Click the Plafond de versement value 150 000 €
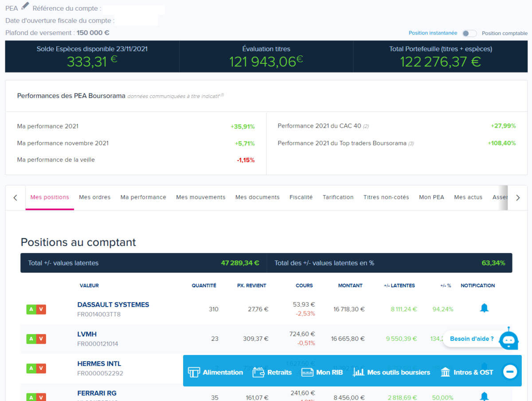Viewport: 532px width, 401px height. click(x=93, y=33)
